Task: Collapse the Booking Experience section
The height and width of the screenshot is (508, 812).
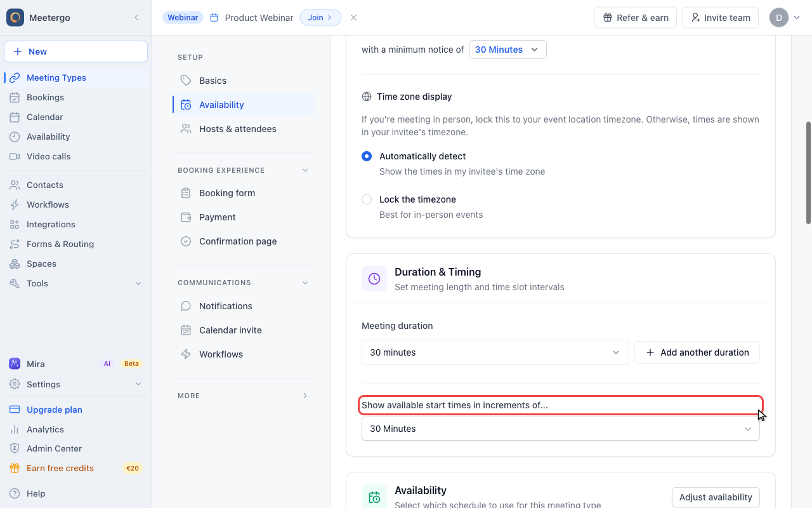Action: tap(305, 170)
